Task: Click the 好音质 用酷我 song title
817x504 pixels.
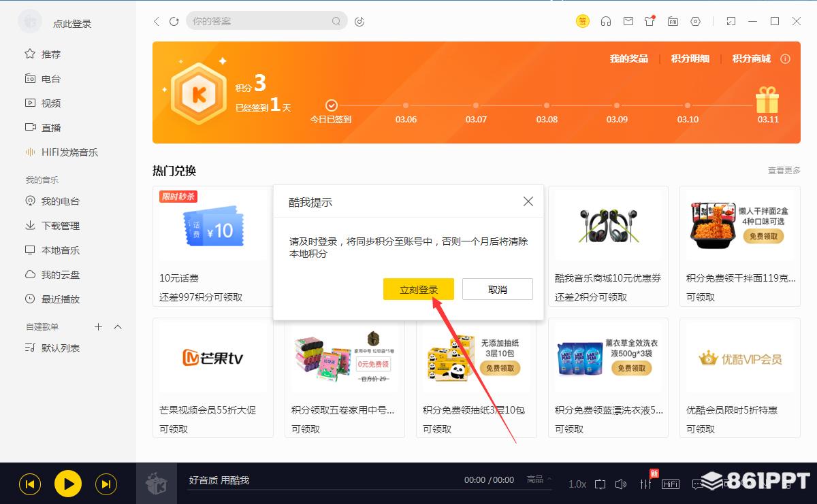Action: (x=219, y=480)
